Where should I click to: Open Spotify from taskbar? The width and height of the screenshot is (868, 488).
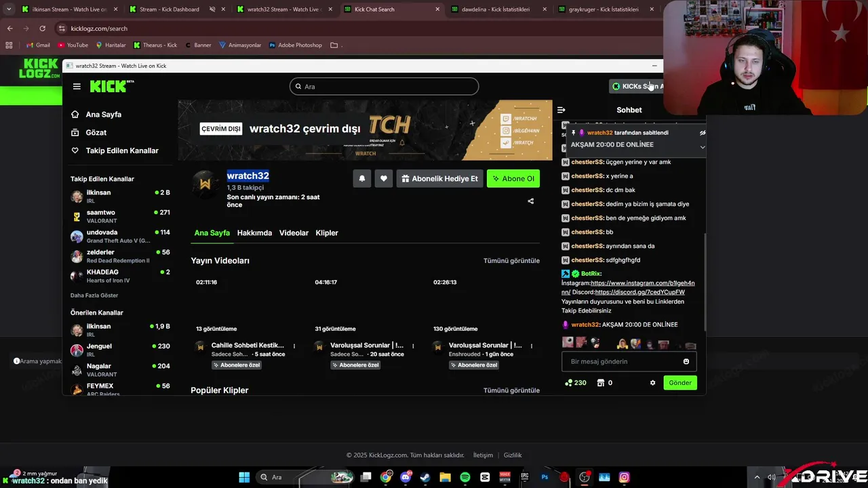click(465, 477)
